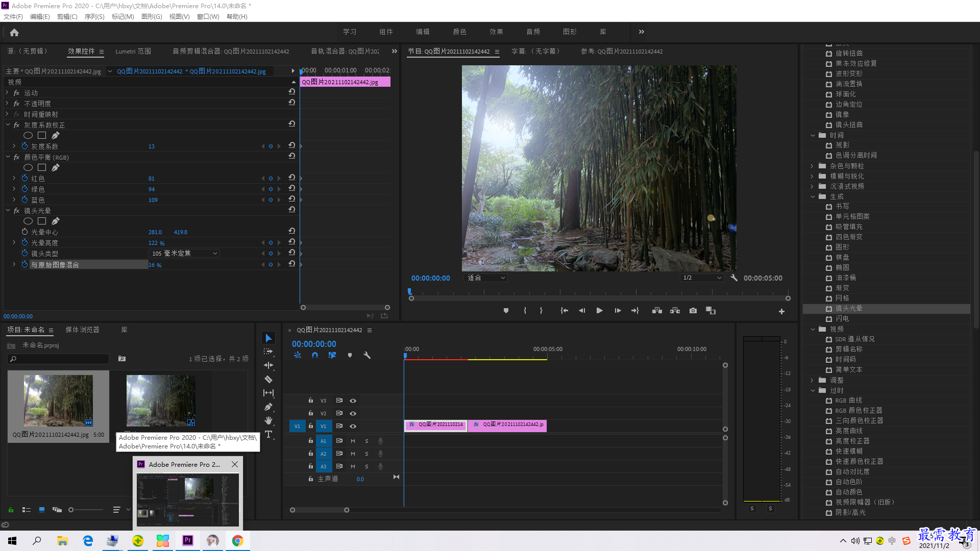The image size is (980, 551).
Task: Open the 文件(F) menu
Action: (13, 17)
